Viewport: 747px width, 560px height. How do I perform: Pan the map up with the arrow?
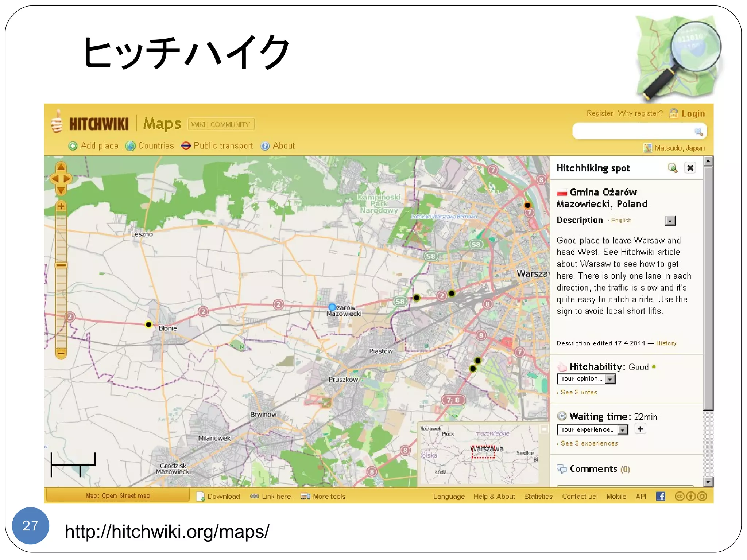coord(61,167)
